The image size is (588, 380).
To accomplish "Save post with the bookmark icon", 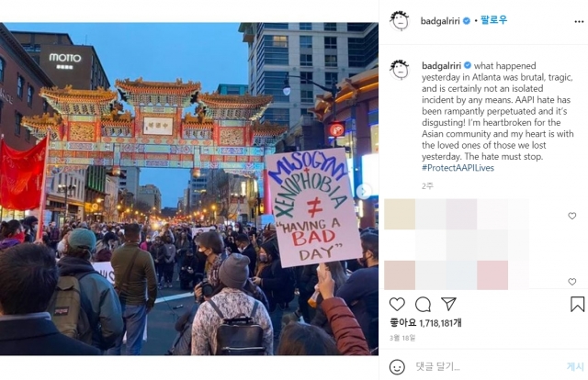I will pos(577,304).
